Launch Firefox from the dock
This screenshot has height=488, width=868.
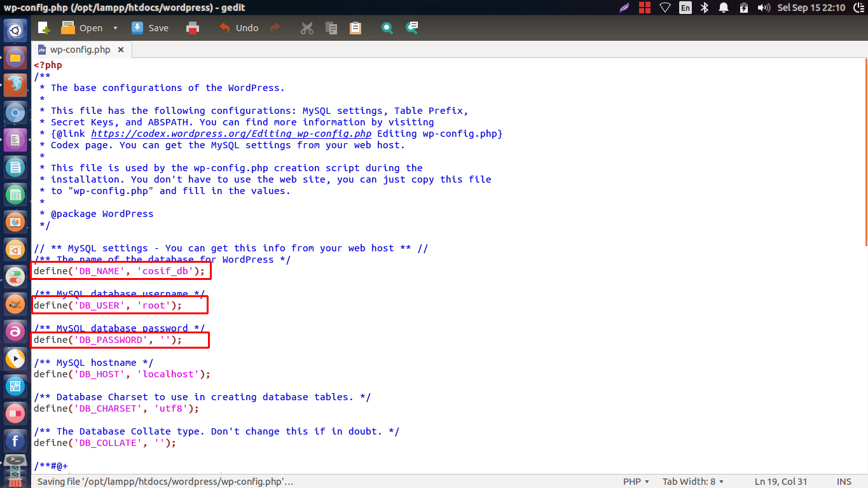point(15,85)
